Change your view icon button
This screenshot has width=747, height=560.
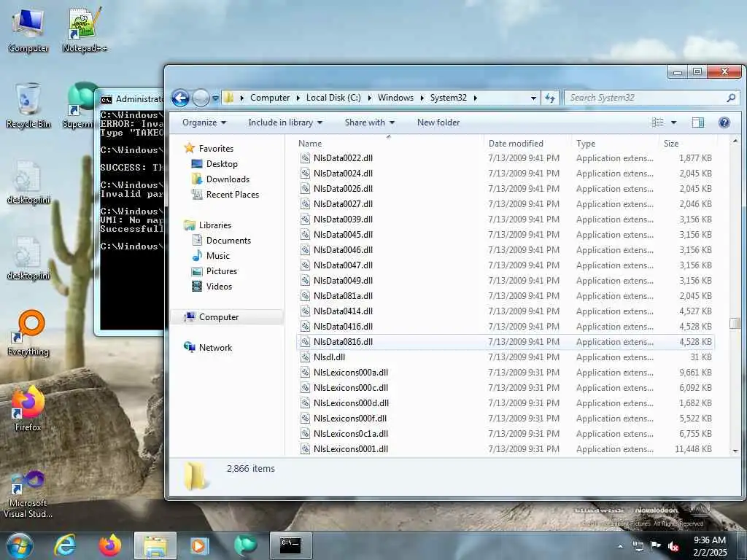click(x=658, y=122)
